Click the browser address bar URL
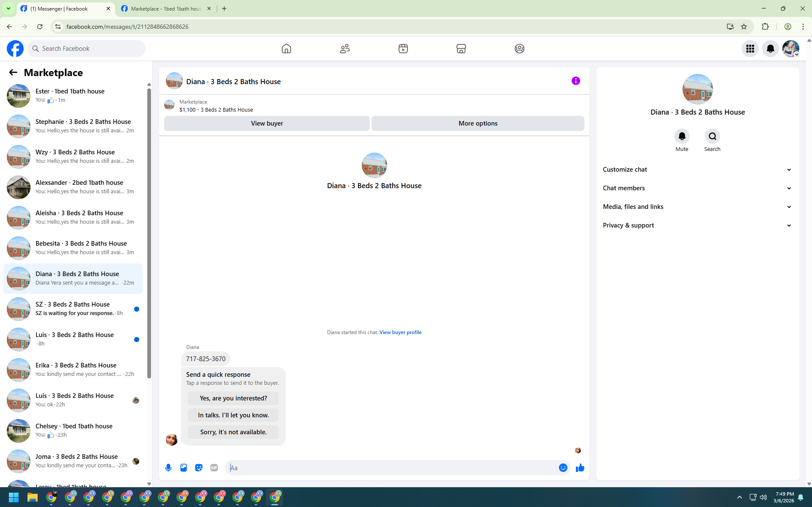 point(127,27)
